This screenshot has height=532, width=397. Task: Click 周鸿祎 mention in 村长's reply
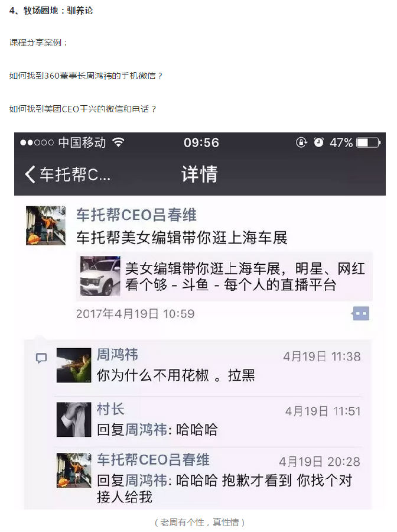(146, 430)
